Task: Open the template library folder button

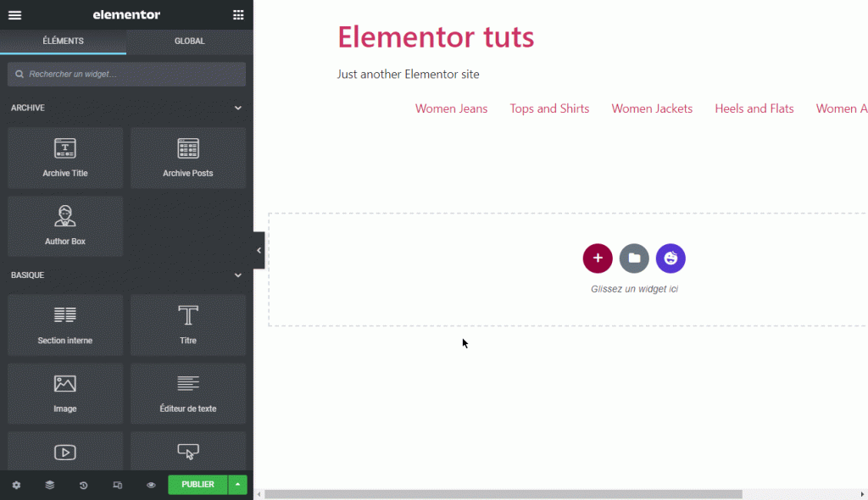Action: coord(634,258)
